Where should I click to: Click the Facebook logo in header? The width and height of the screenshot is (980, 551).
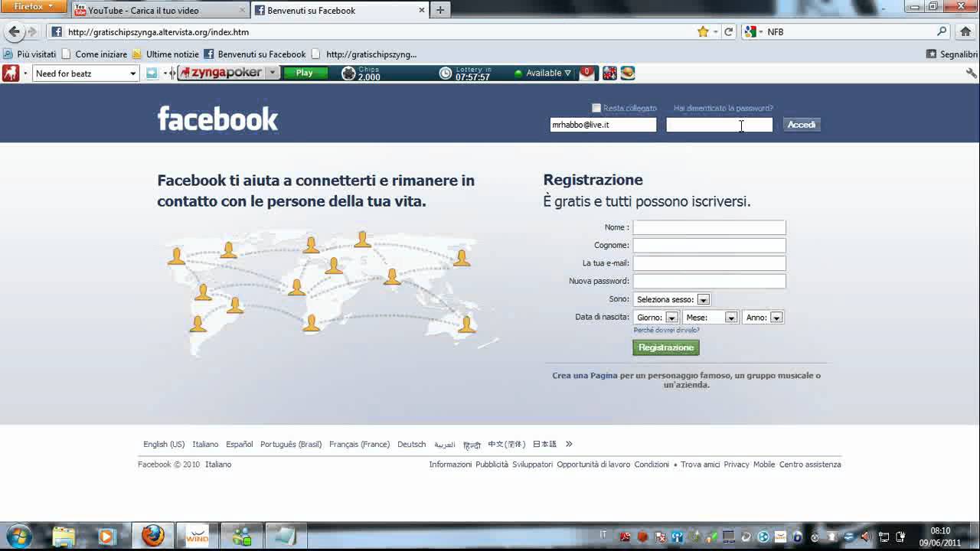[x=217, y=119]
